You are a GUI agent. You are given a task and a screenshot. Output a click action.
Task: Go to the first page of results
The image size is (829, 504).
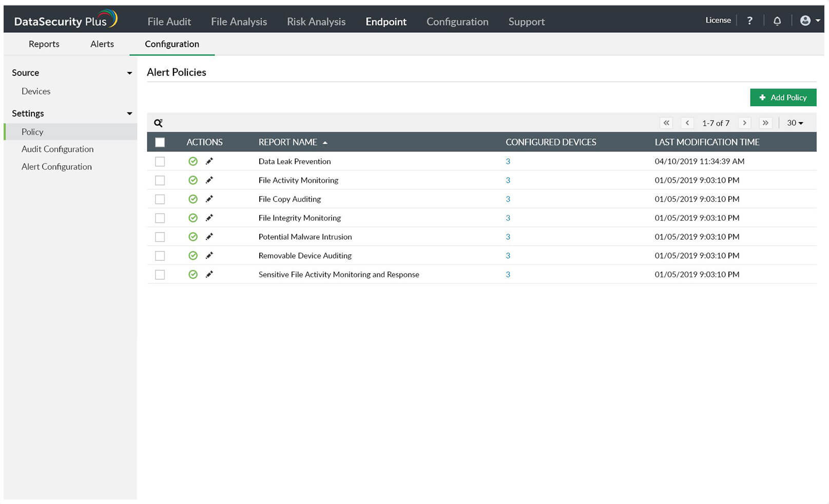coord(666,123)
